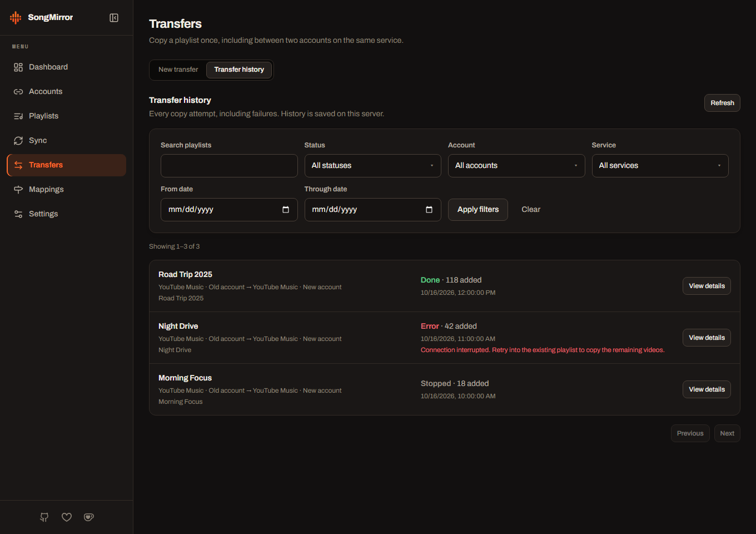
Task: Click the "Done · 118 added" status text
Action: tap(451, 280)
